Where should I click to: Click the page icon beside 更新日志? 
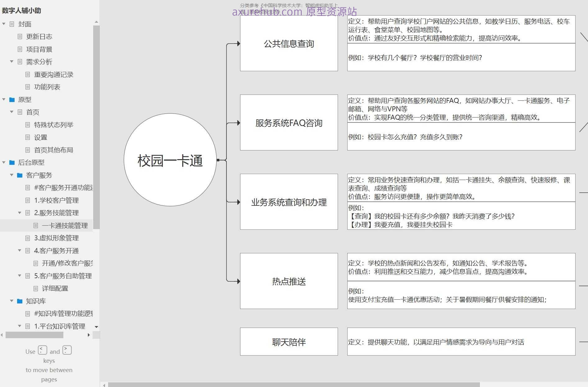(x=20, y=37)
